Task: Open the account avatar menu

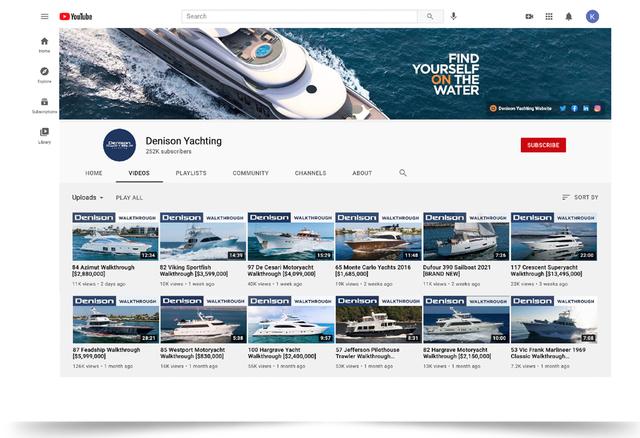Action: (x=592, y=16)
